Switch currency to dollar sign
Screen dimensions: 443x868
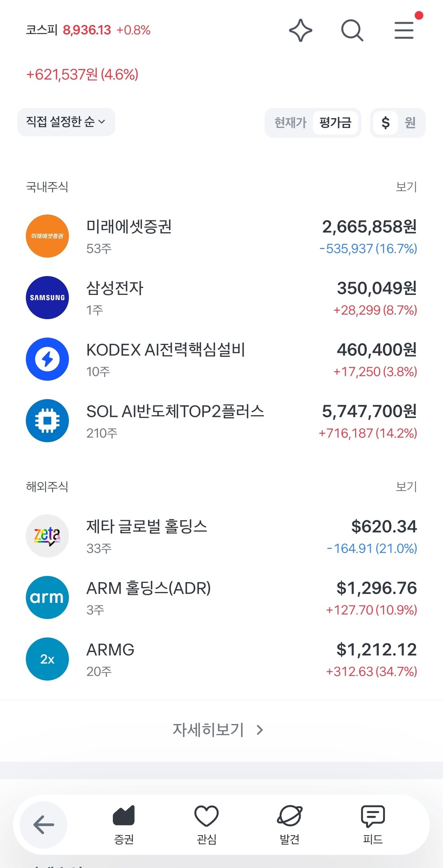385,123
